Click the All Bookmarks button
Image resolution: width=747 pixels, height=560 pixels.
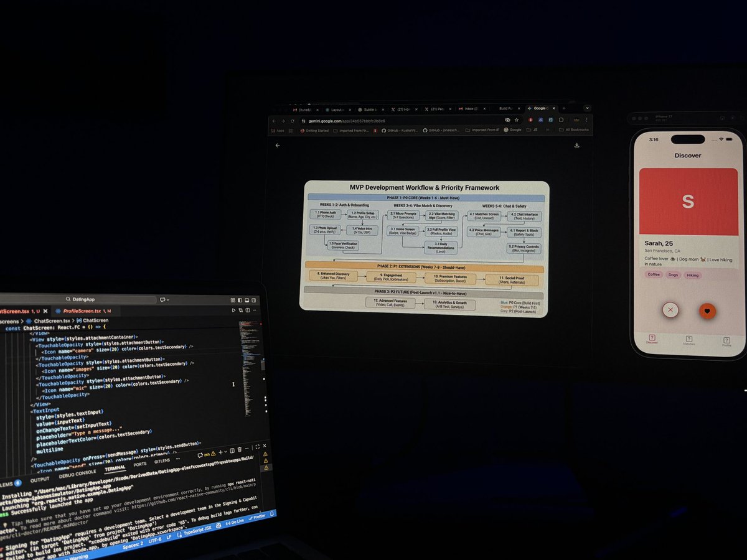pos(575,129)
